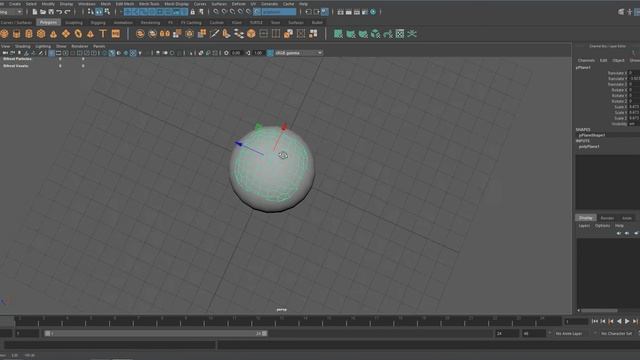Create a polygon cube from the shelf
640x360 pixels.
(x=16, y=34)
